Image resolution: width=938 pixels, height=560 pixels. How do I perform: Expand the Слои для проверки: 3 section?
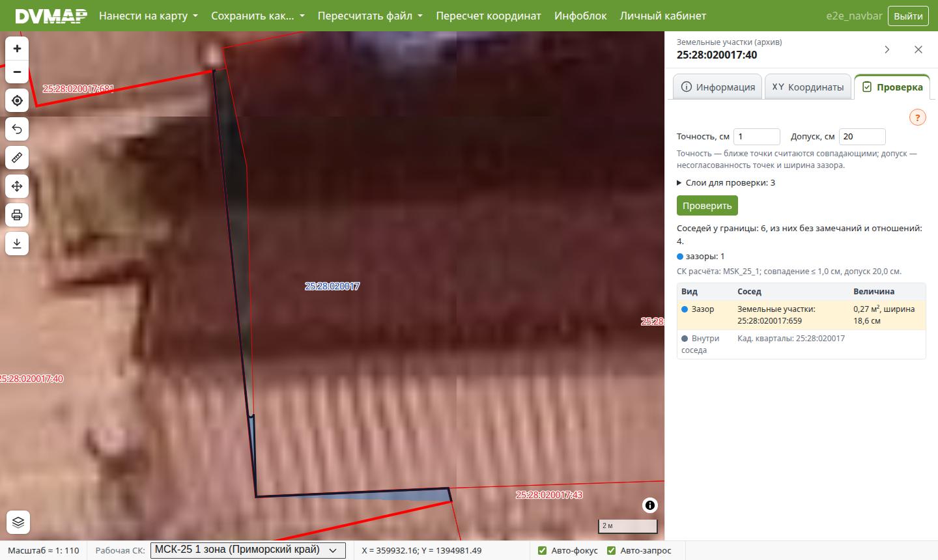[x=726, y=182]
